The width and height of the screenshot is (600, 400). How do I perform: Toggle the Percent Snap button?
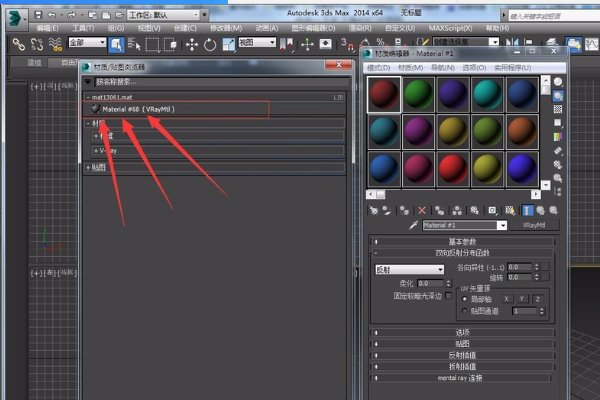pos(380,42)
